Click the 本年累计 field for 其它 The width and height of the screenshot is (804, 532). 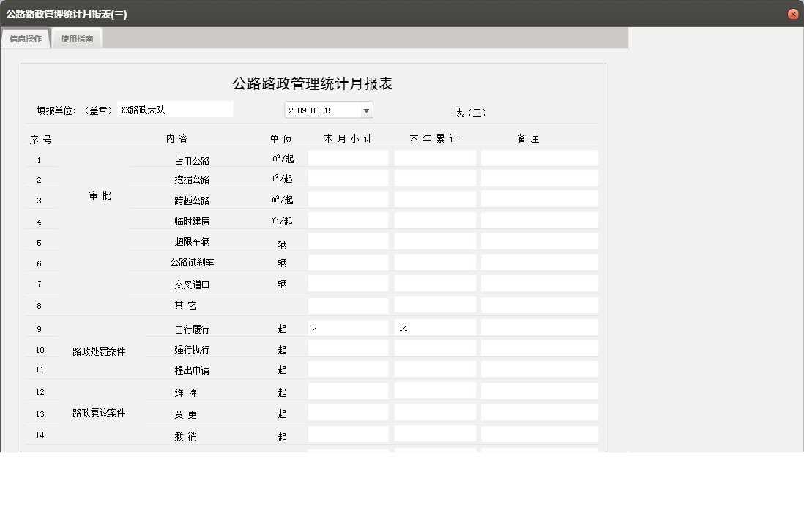click(x=435, y=304)
